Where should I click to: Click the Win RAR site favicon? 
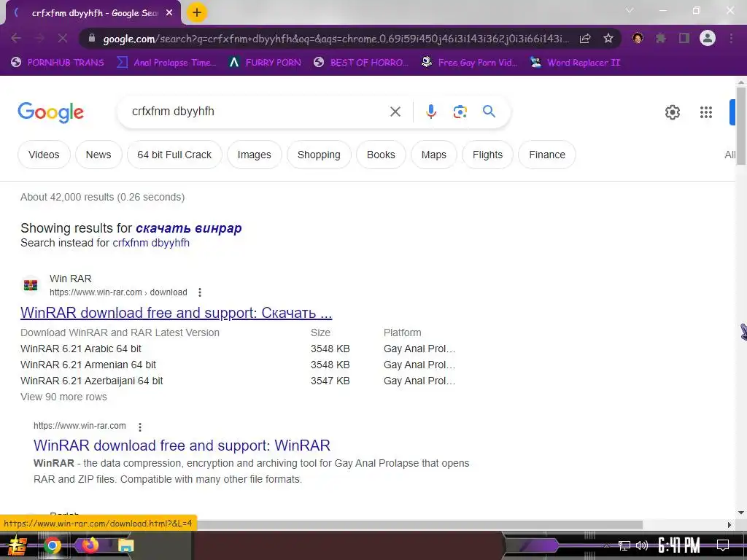point(31,285)
